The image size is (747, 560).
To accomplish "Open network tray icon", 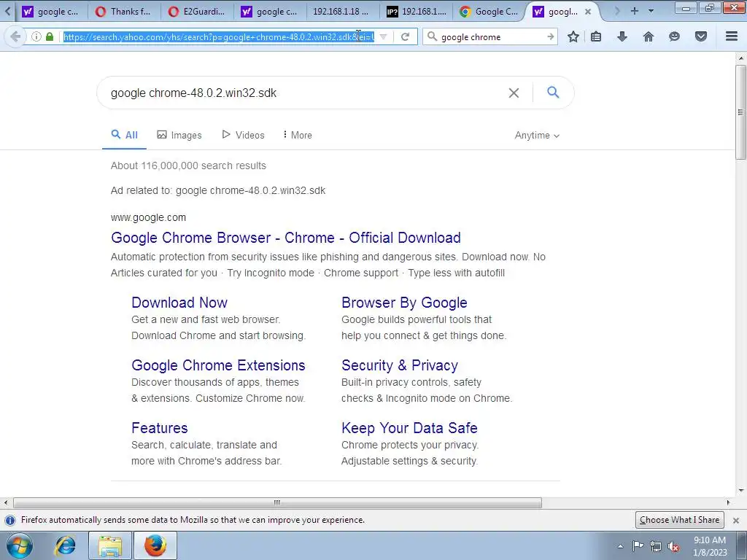I will (656, 546).
